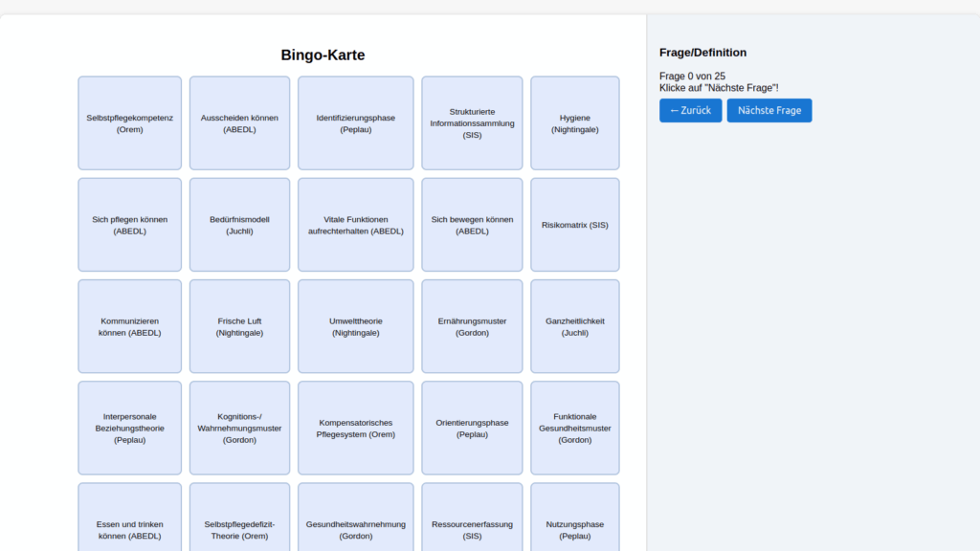Mark Interpersonale Beziehungstheorie (Peplau) cell
This screenshot has height=551, width=980.
pyautogui.click(x=129, y=428)
